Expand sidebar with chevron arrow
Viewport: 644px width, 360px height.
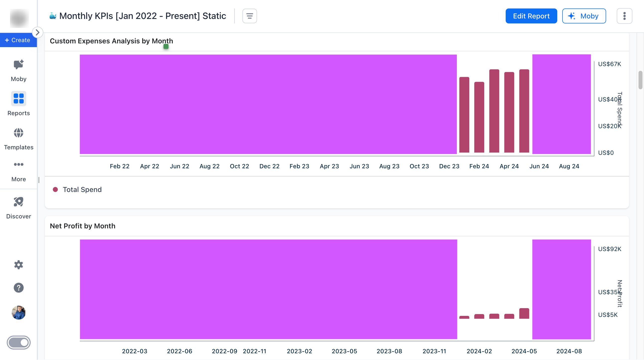37,32
